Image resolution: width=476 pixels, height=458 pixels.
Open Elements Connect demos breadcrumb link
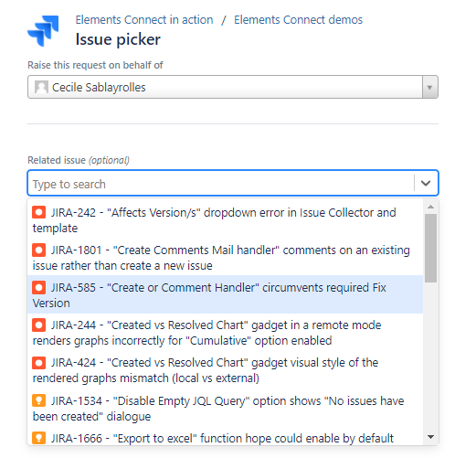[298, 20]
